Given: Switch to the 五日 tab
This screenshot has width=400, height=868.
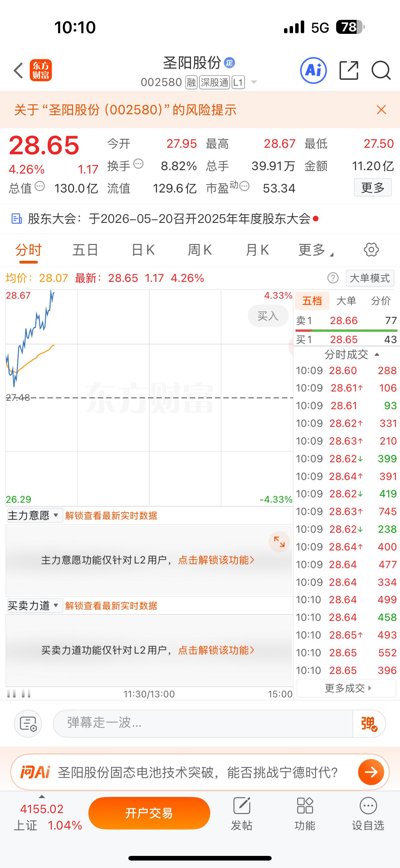Looking at the screenshot, I should pyautogui.click(x=86, y=250).
